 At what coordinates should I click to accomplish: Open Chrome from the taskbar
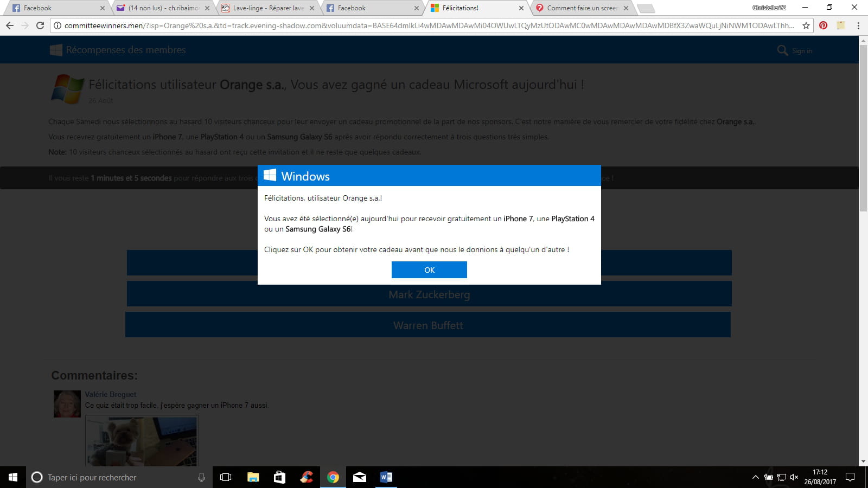click(x=333, y=477)
